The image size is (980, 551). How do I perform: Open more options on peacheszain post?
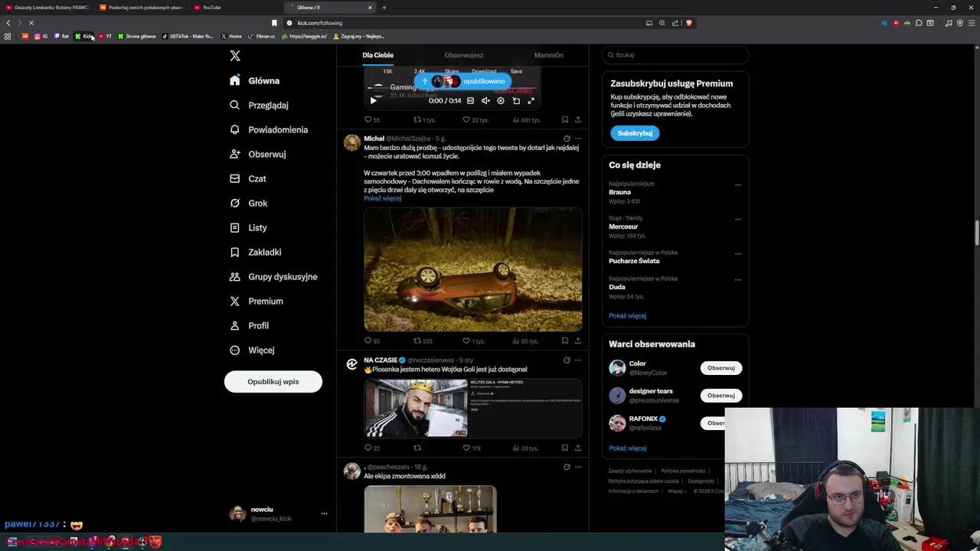578,467
